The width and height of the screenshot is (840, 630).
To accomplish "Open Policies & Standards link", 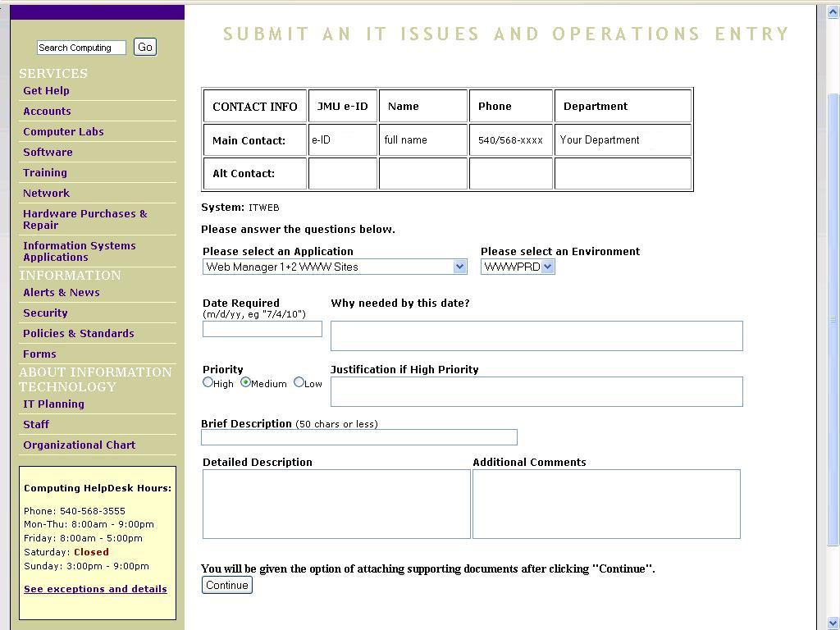I will [x=78, y=333].
